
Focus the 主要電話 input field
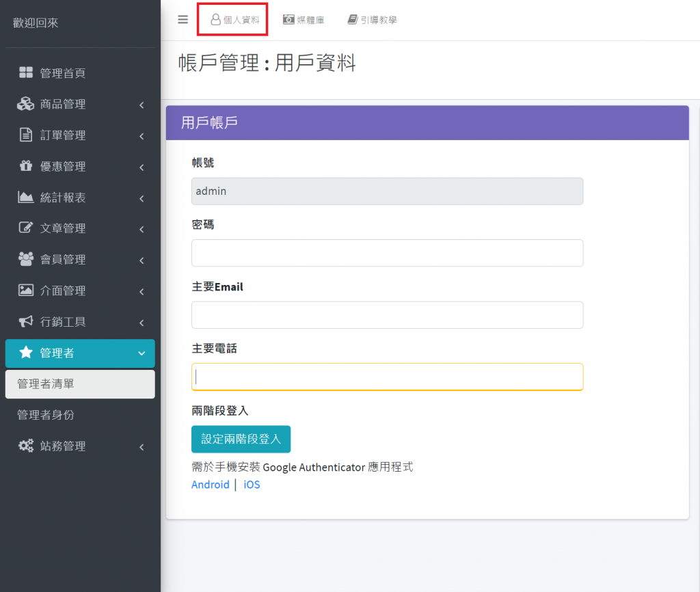[387, 377]
